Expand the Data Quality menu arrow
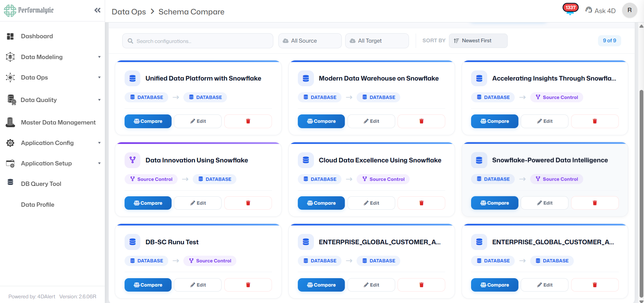Image resolution: width=644 pixels, height=303 pixels. tap(99, 100)
